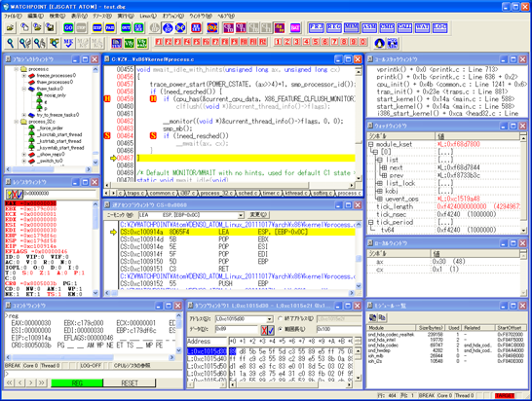
Task: Open the dump address combo box dropdown
Action: [270, 319]
